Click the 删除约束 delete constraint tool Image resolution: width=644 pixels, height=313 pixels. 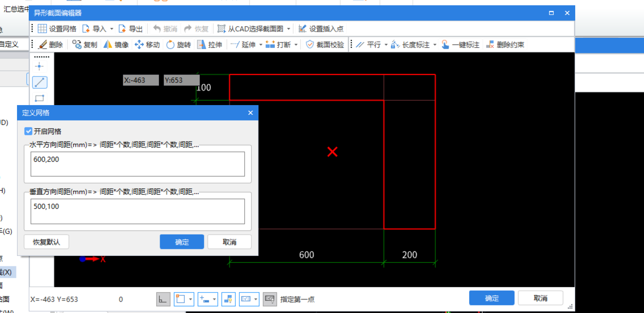(505, 45)
